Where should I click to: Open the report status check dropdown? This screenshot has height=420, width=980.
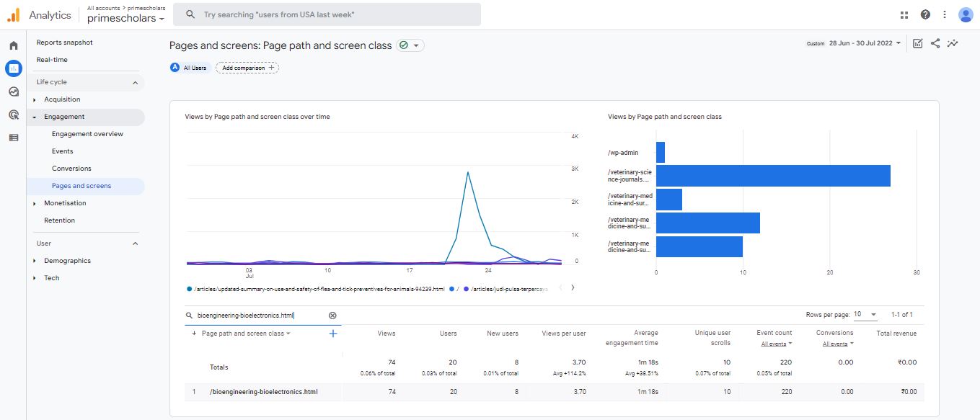(410, 45)
